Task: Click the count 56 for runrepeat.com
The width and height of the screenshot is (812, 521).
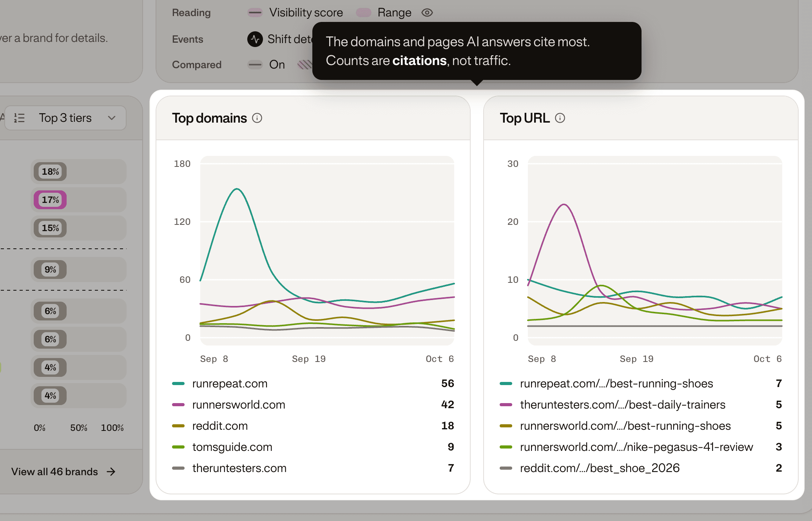Action: coord(448,384)
